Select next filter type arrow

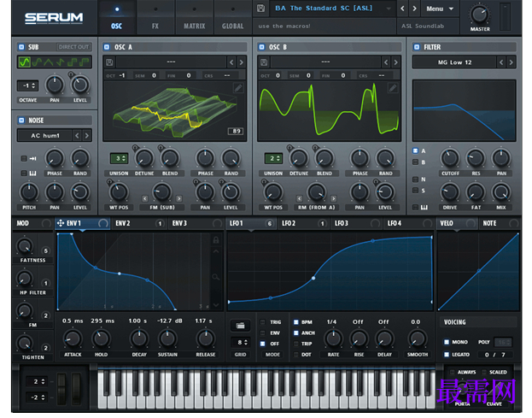(511, 62)
